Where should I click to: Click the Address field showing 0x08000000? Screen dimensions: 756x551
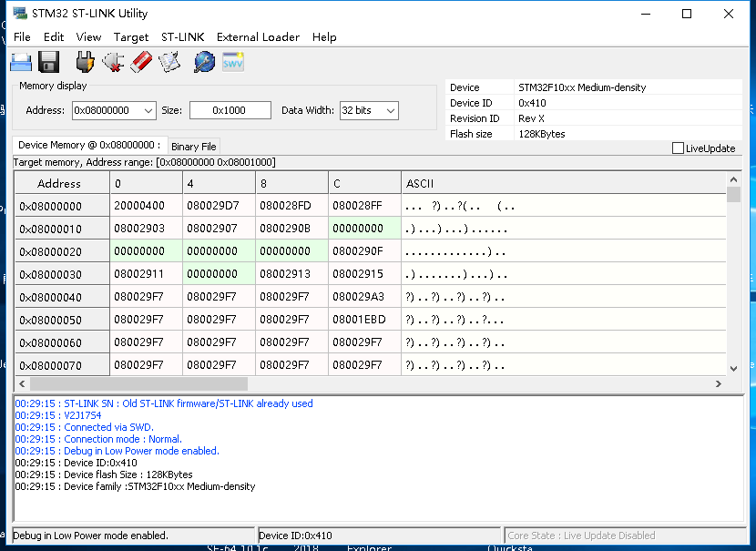point(107,110)
